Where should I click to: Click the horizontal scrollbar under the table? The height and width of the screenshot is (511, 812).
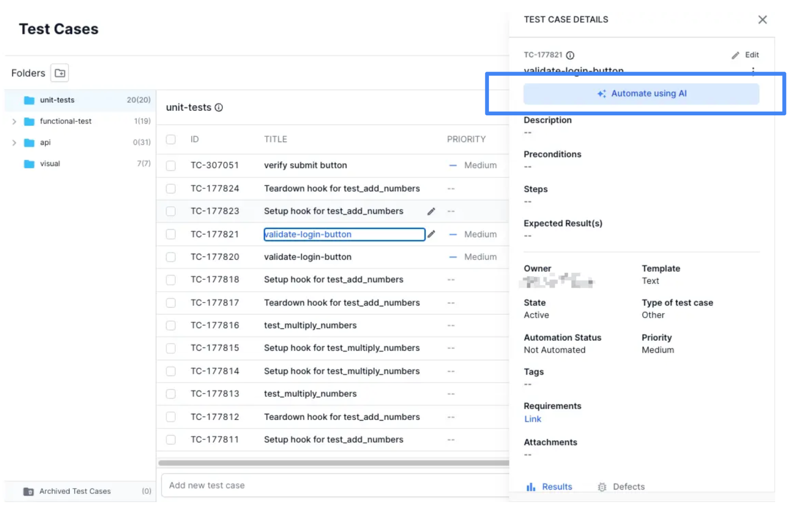pos(333,463)
